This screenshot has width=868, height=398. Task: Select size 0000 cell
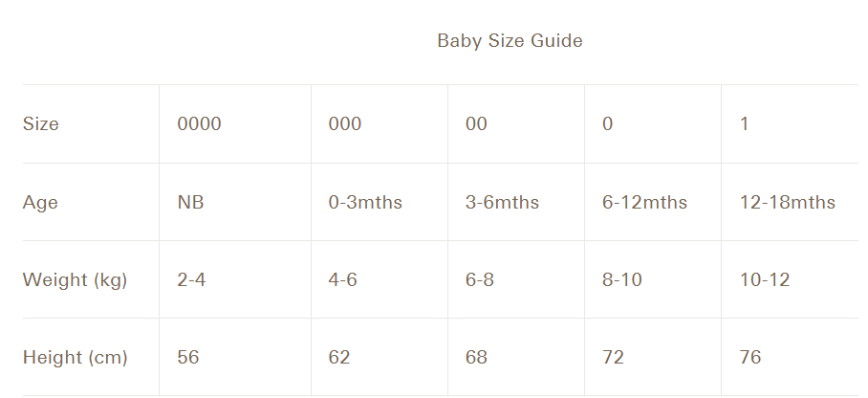point(199,124)
